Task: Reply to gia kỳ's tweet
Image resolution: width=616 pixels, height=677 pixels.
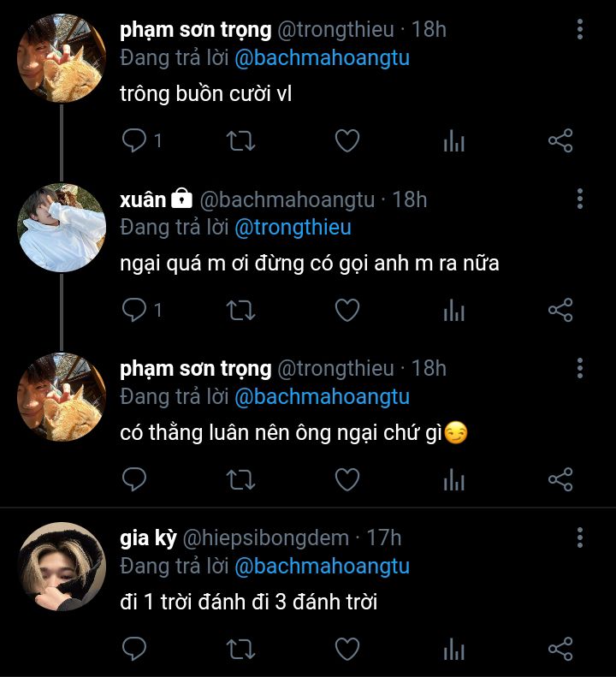Action: 134,649
